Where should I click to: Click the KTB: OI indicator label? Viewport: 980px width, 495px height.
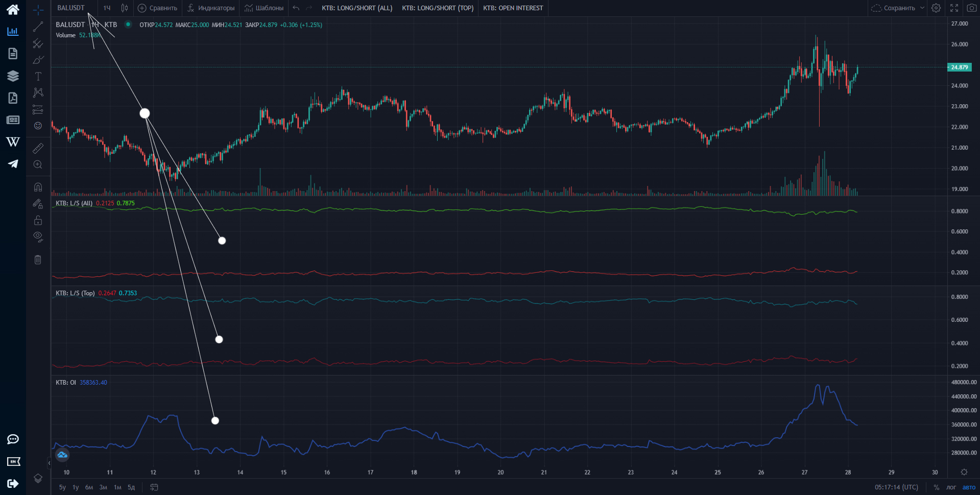click(x=66, y=383)
